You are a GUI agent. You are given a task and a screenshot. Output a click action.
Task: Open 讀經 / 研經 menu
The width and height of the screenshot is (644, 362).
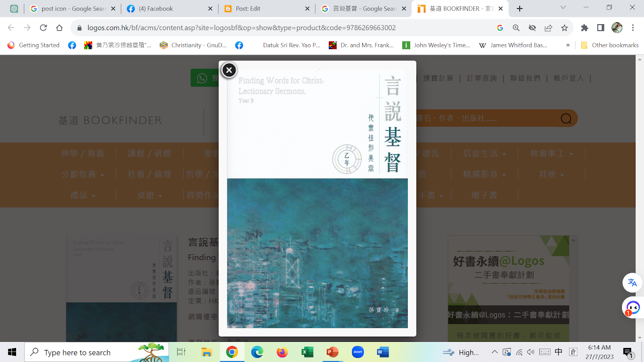149,153
